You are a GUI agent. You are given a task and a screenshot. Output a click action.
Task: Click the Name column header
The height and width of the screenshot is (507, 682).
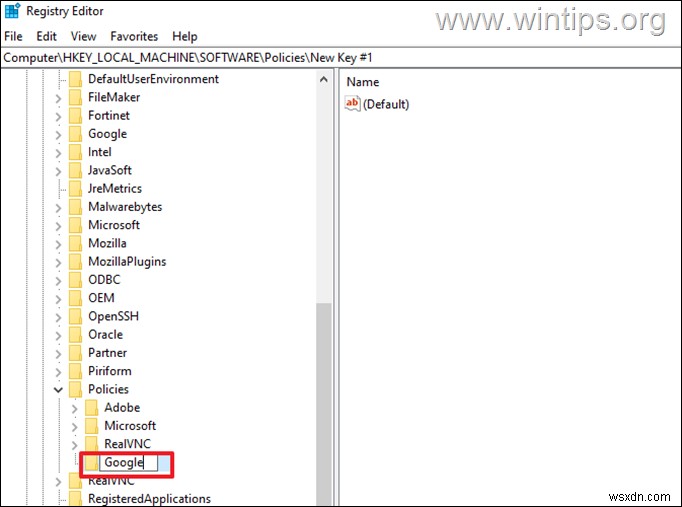tap(363, 82)
